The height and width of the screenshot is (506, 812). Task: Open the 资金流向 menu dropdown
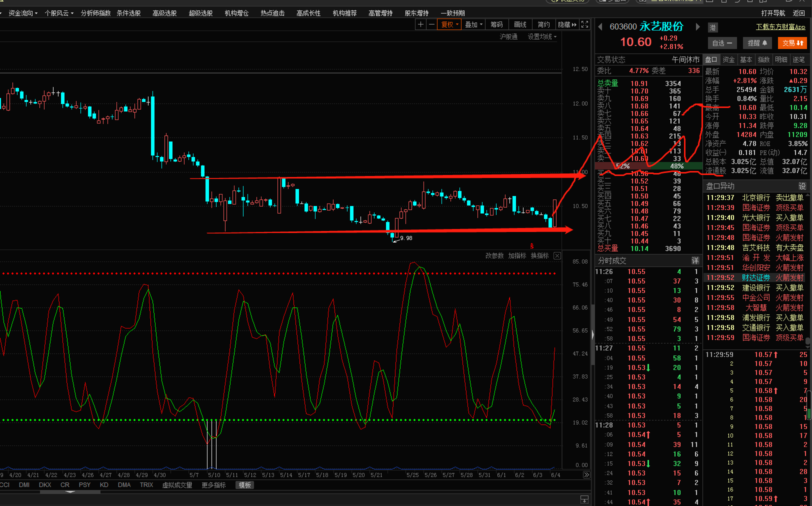coord(23,13)
